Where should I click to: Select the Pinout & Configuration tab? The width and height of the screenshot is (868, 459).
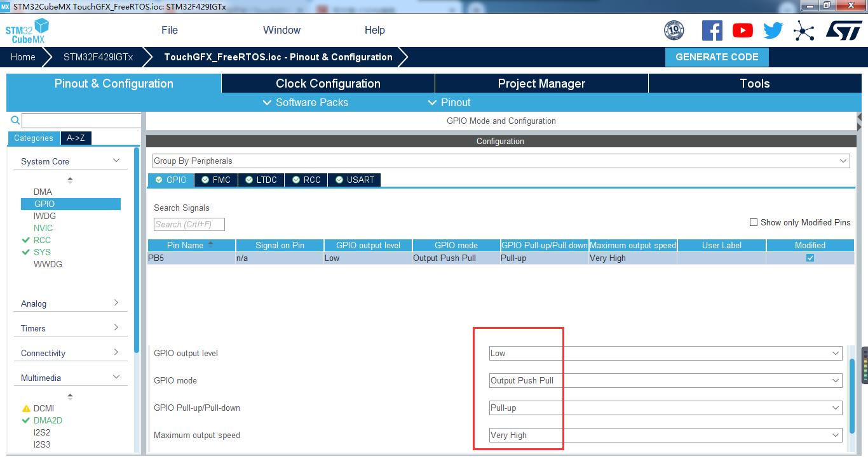114,83
